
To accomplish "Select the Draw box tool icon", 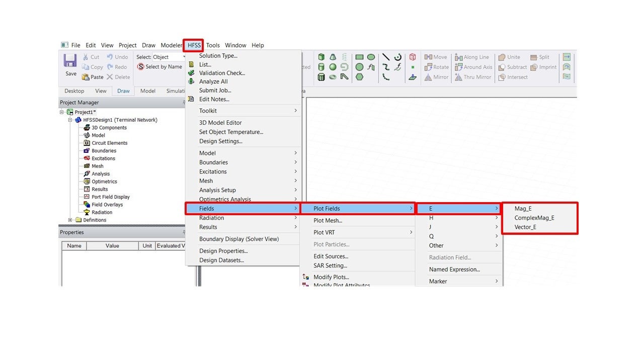I will [x=321, y=57].
